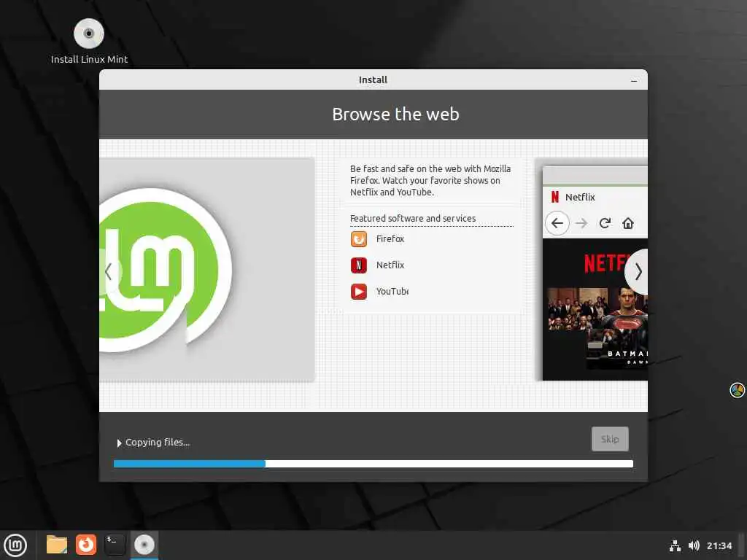Open the Files manager from the panel

click(57, 545)
